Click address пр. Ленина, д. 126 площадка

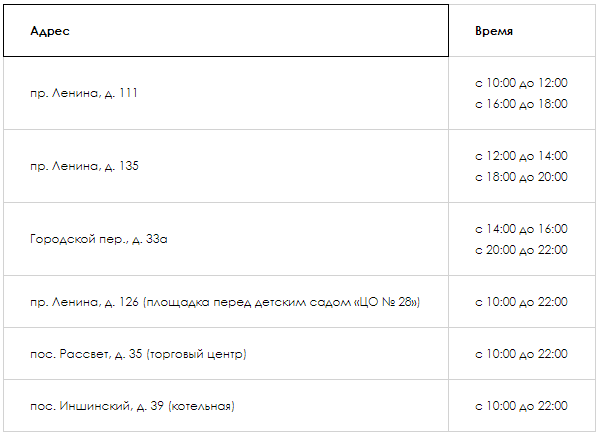coord(225,302)
